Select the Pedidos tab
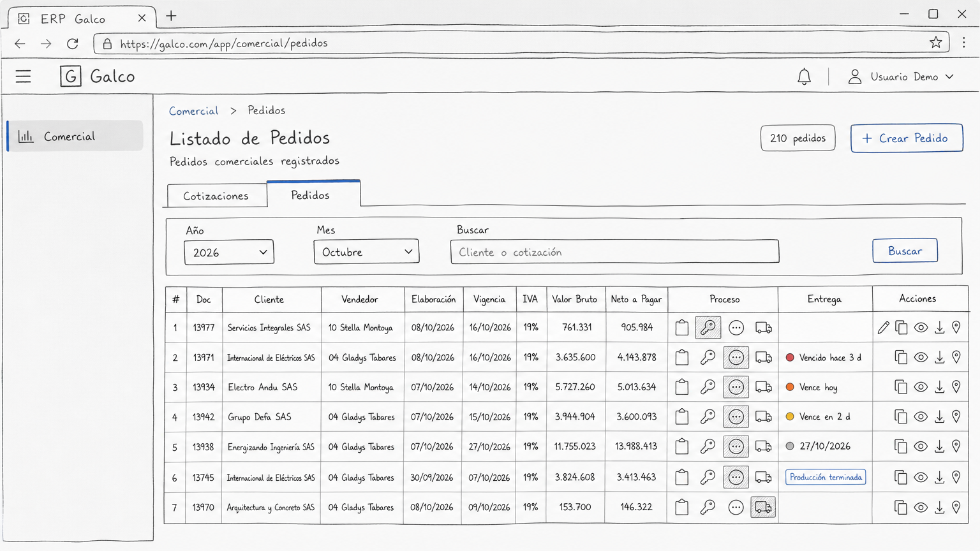Viewport: 980px width, 551px height. [313, 194]
